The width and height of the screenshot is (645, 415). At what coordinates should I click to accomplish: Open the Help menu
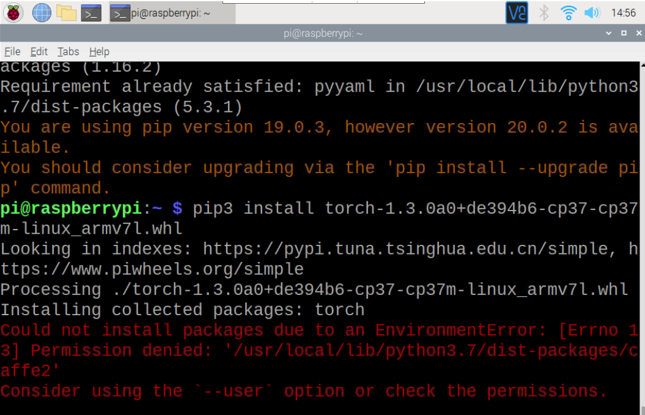99,52
